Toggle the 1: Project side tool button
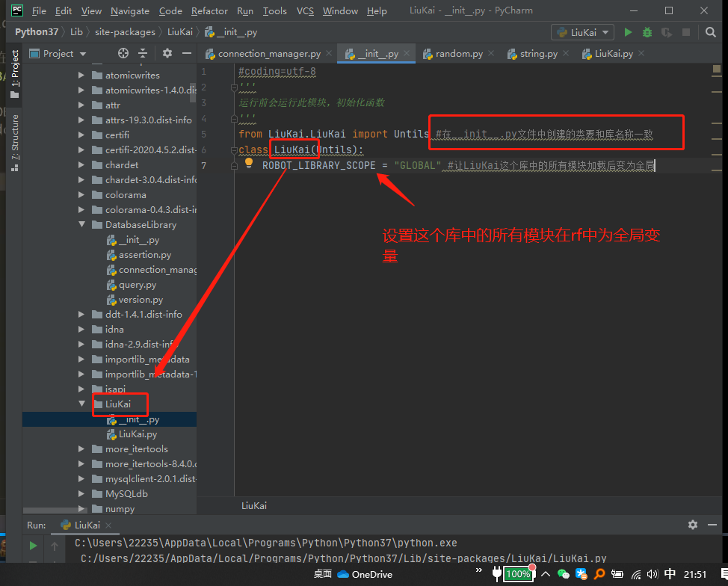Screen dimensions: 728x586 point(15,74)
